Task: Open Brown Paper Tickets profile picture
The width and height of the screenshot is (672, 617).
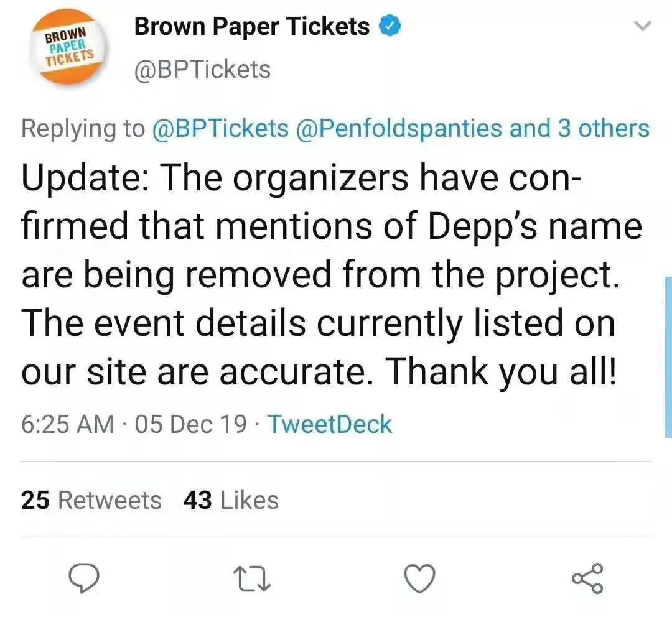Action: tap(68, 47)
